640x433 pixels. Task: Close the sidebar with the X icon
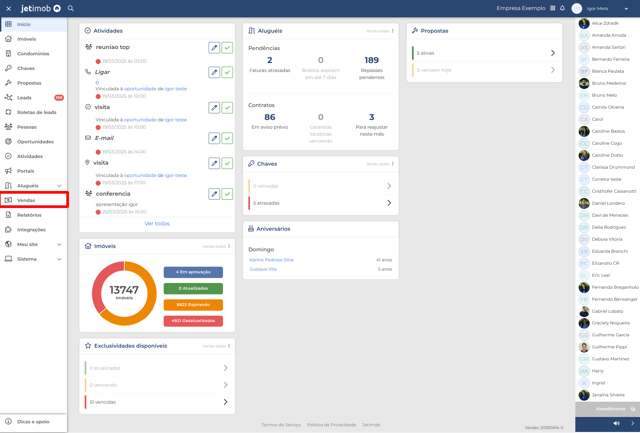pos(9,8)
